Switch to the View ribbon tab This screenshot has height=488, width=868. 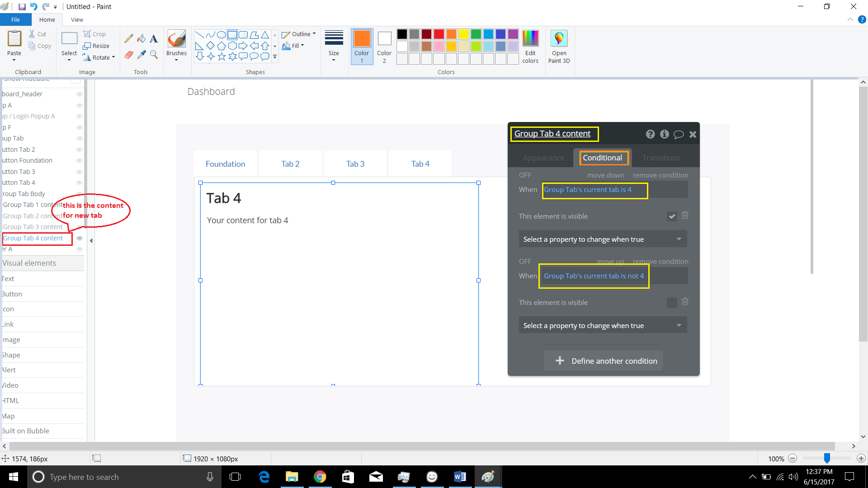pos(77,19)
